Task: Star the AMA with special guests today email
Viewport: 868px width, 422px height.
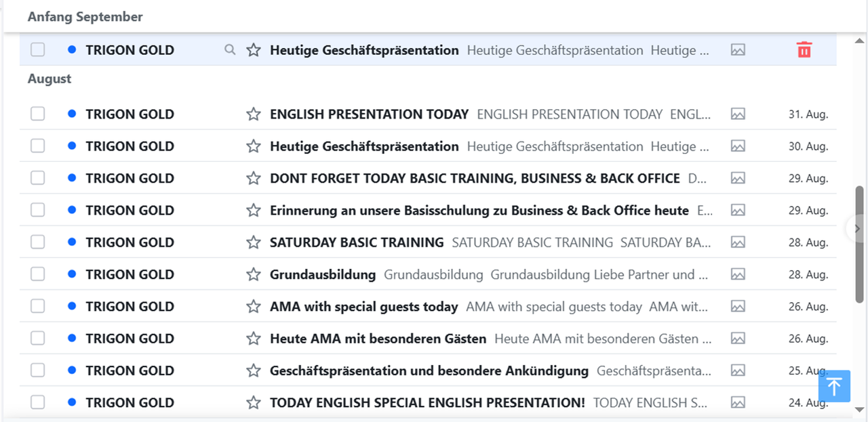Action: click(x=254, y=306)
